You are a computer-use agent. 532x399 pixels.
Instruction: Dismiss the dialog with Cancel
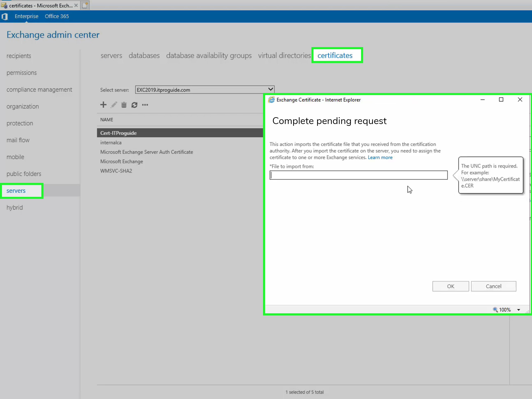[x=494, y=286]
